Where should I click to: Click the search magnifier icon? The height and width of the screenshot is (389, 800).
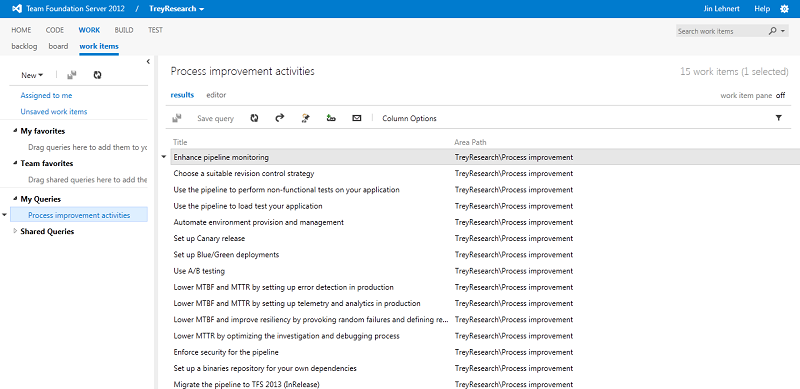pos(772,31)
